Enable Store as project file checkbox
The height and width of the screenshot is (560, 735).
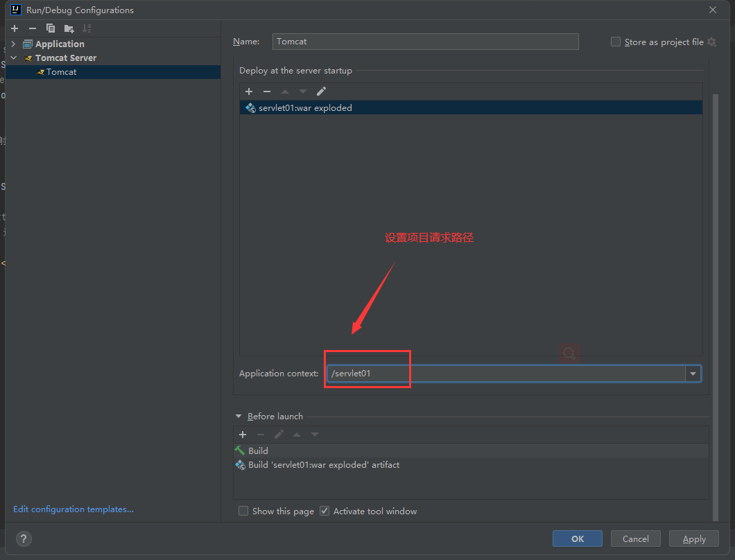[x=616, y=42]
